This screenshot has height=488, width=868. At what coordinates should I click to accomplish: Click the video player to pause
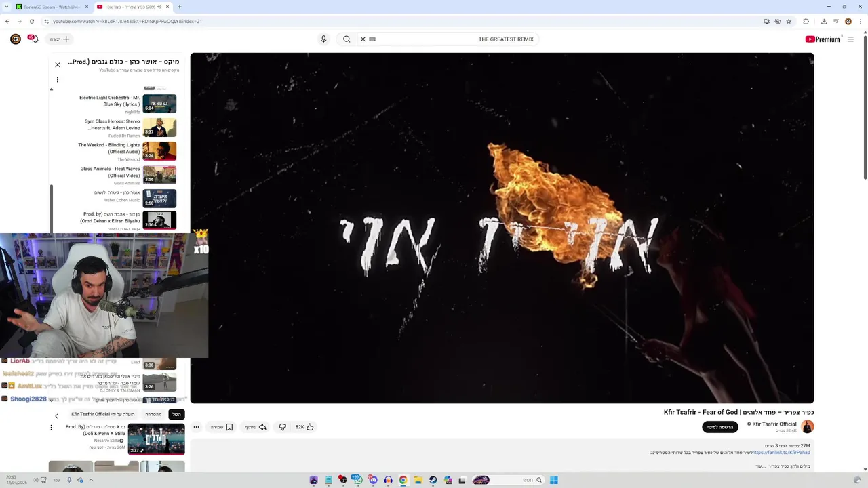502,228
